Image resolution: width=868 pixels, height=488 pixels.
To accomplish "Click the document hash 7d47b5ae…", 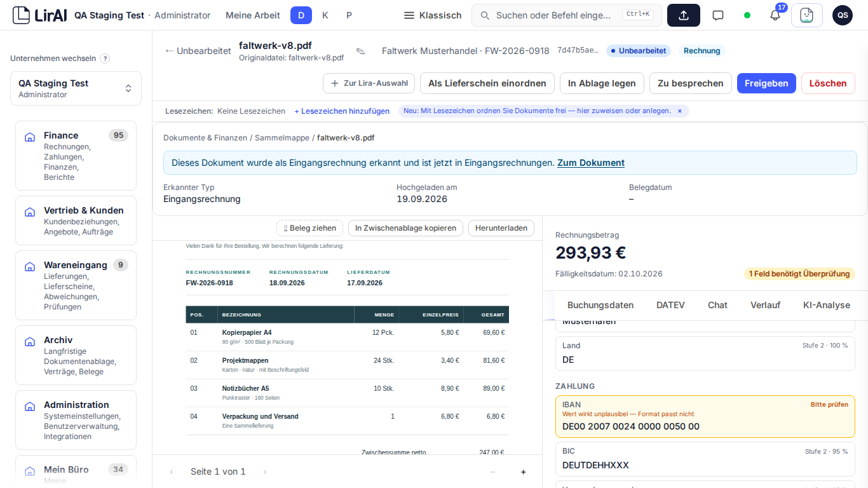I will pyautogui.click(x=578, y=50).
